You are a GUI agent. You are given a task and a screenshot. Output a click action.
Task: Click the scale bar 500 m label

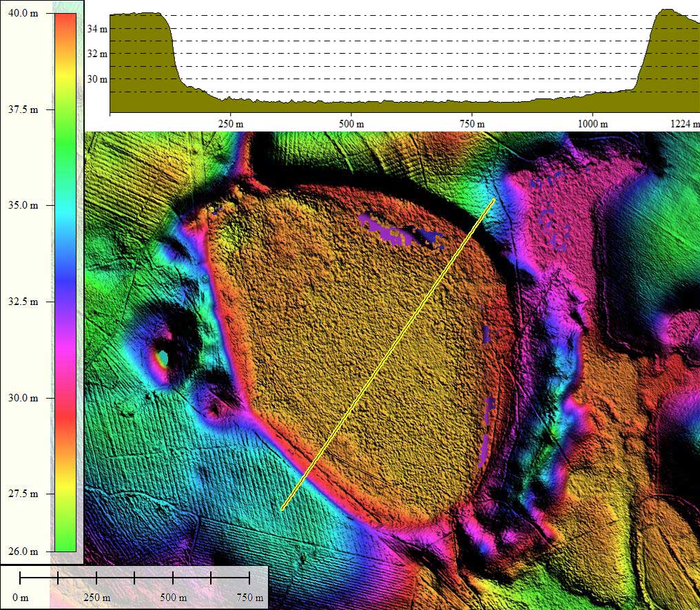(x=173, y=598)
